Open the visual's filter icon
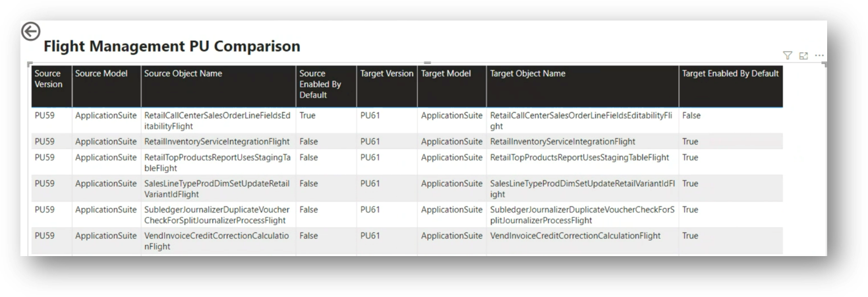 click(x=787, y=56)
